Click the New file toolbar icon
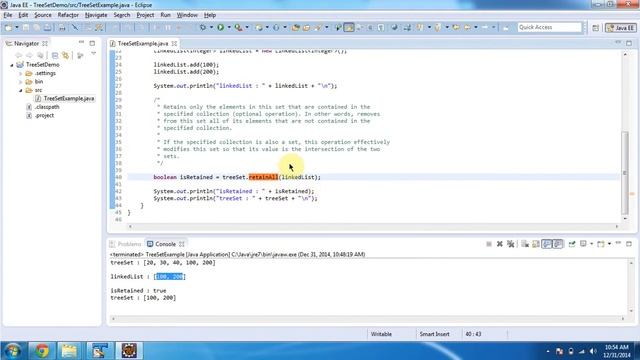This screenshot has height=360, width=640. point(8,27)
